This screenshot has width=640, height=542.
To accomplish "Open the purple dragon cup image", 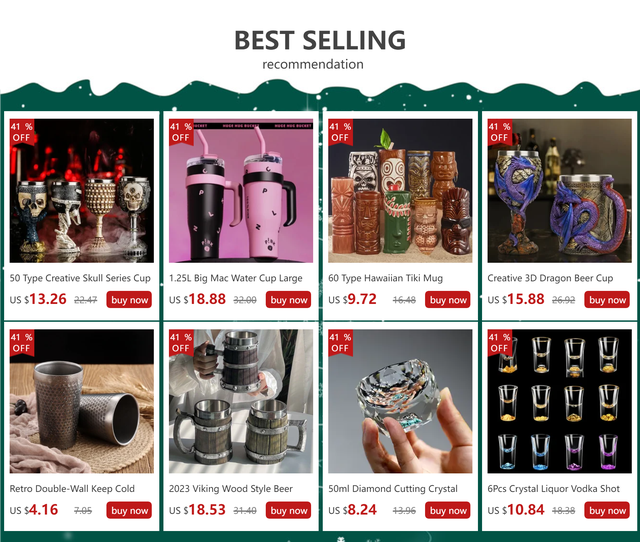I will 559,191.
